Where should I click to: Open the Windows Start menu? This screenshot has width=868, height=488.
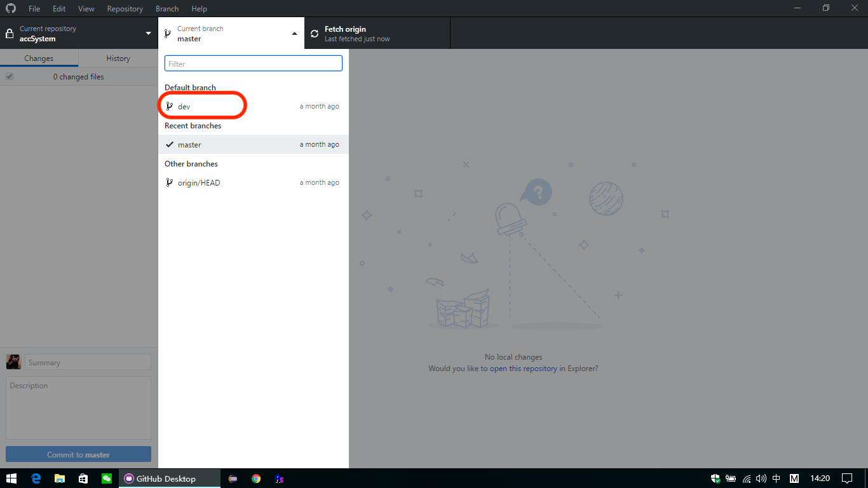(x=11, y=478)
